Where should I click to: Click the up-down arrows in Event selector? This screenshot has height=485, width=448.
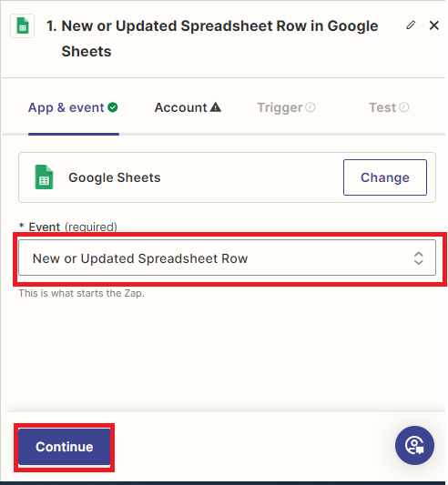[418, 258]
